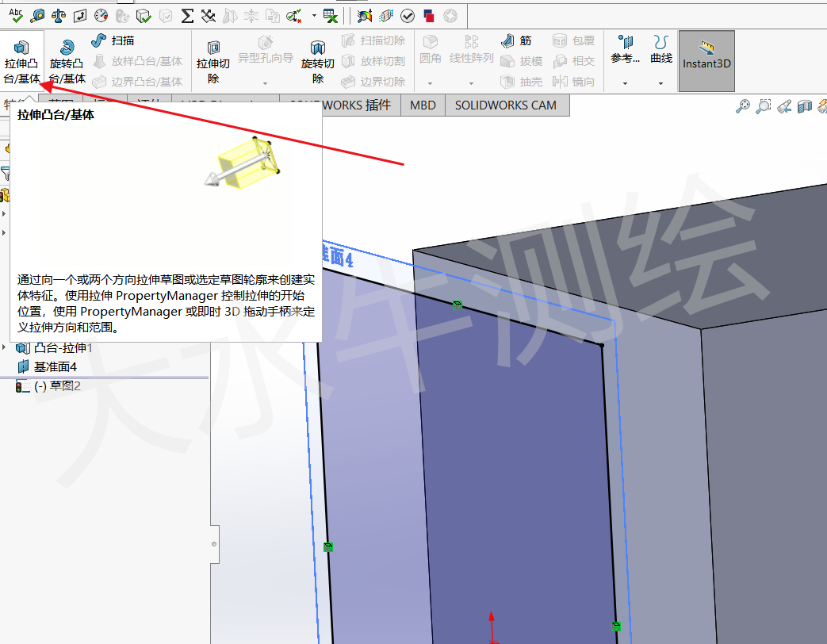
Task: Open the DriveWorksXpress red-blue squares icon
Action: pos(429,16)
